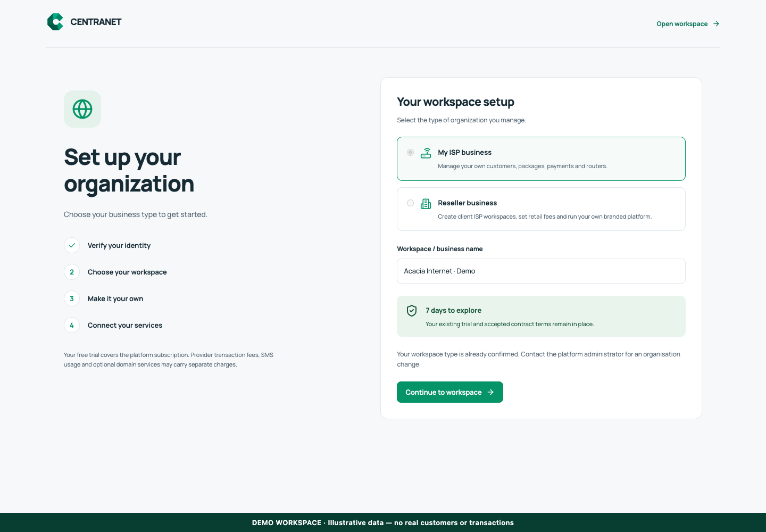Viewport: 766px width, 532px height.
Task: Click the green globe icon tile
Action: pos(82,109)
